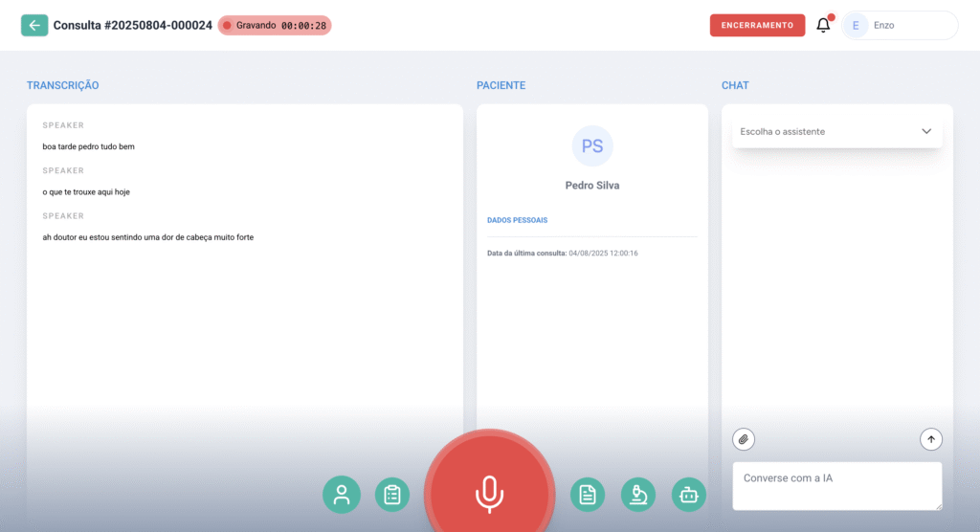Click the PS patient avatar

592,146
